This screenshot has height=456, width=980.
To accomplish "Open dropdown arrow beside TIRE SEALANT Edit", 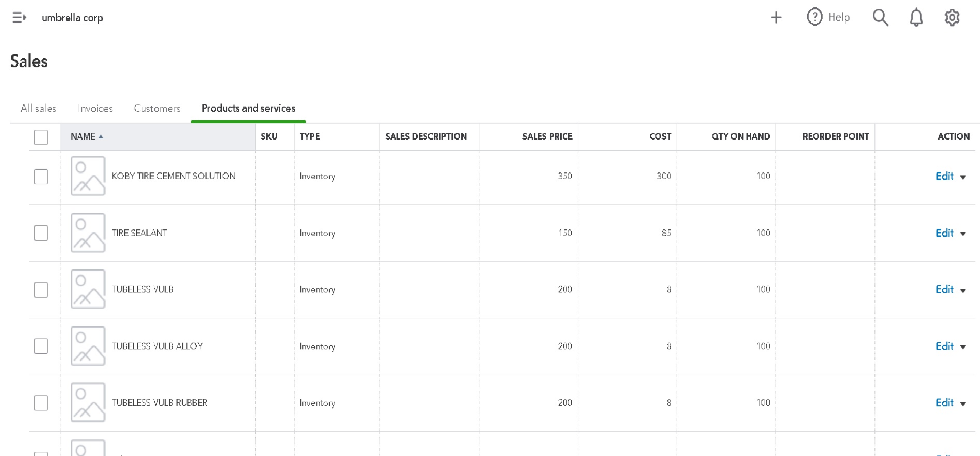I will point(963,234).
